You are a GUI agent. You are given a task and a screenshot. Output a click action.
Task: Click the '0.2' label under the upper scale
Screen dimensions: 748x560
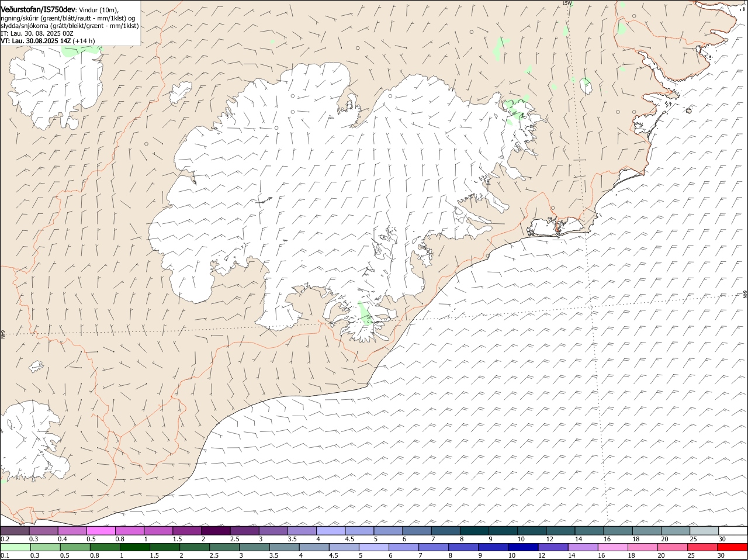[5, 538]
